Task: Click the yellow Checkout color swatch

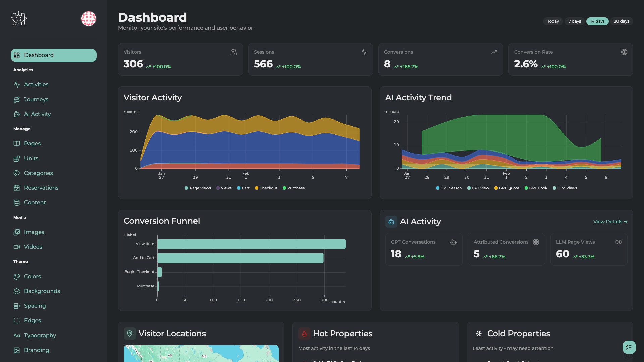Action: (256, 188)
